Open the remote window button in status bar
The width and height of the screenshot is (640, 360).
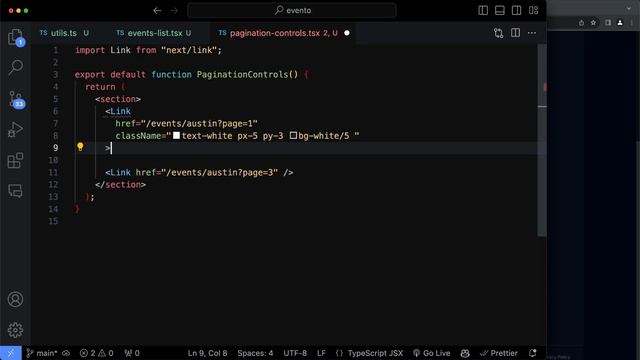point(11,353)
